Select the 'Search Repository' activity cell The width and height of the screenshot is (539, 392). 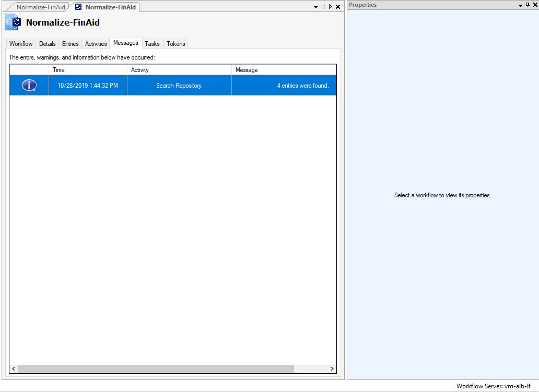point(179,85)
